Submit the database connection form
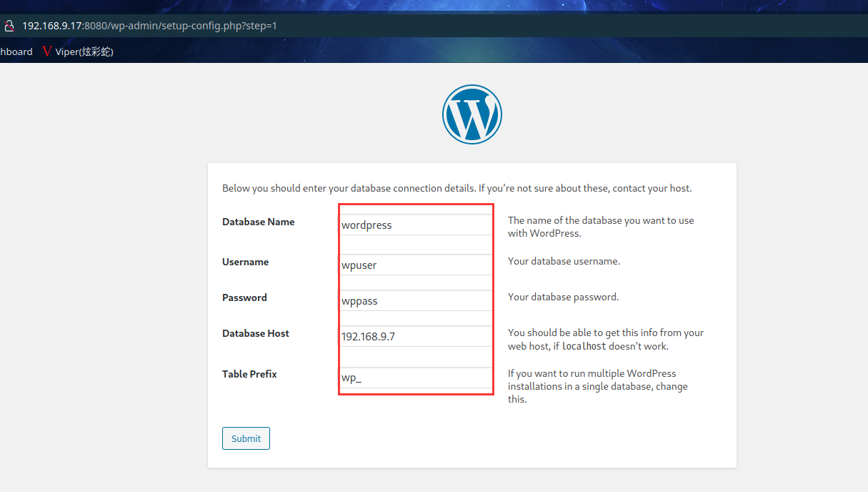 246,438
